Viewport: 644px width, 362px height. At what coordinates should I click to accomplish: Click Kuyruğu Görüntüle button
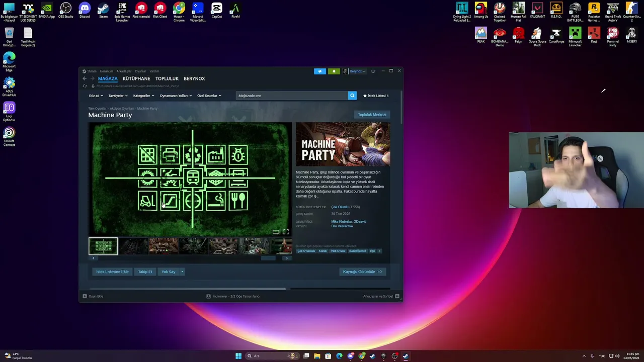point(363,271)
